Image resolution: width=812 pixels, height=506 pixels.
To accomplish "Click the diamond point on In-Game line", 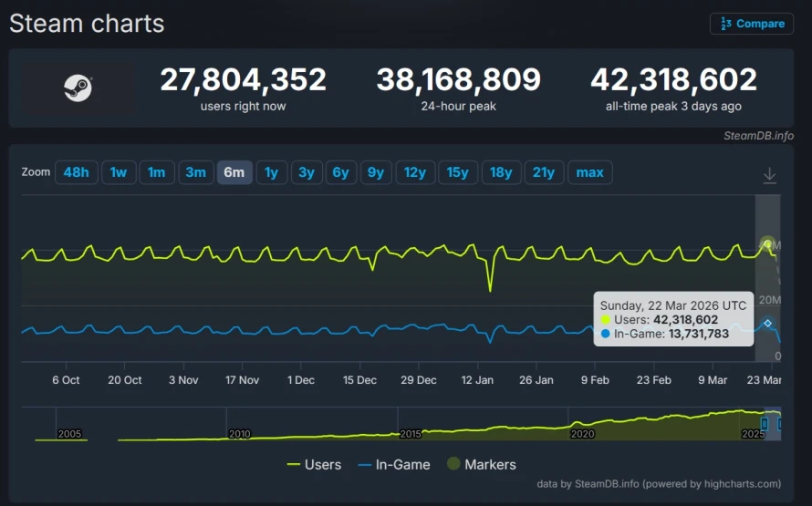I will pos(768,324).
